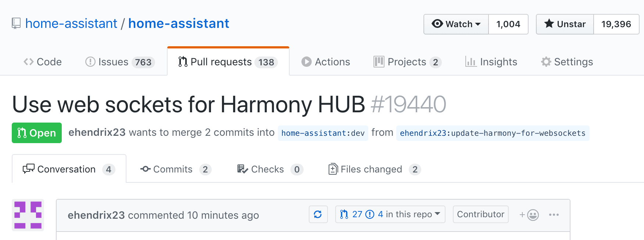Screen dimensions: 644x240
Task: Open Insights via the chart icon
Action: tap(471, 62)
